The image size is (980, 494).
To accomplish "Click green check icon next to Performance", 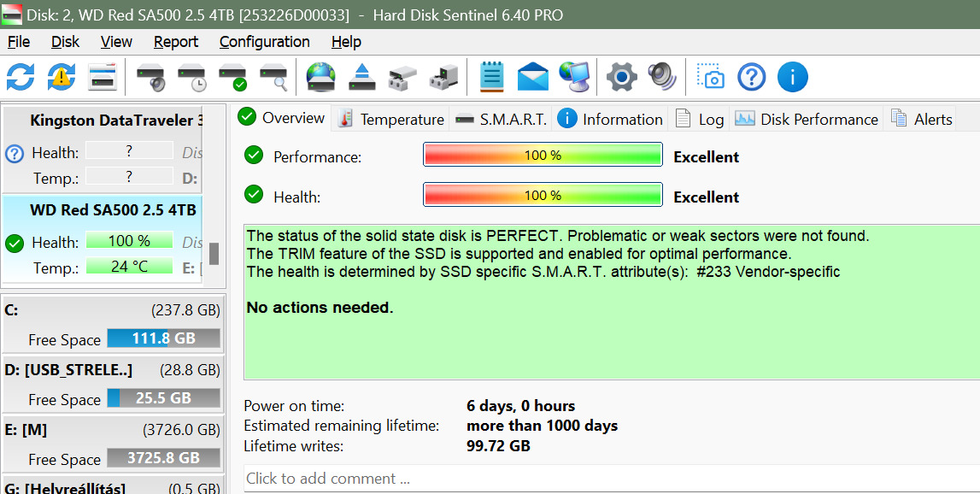I will pyautogui.click(x=254, y=155).
